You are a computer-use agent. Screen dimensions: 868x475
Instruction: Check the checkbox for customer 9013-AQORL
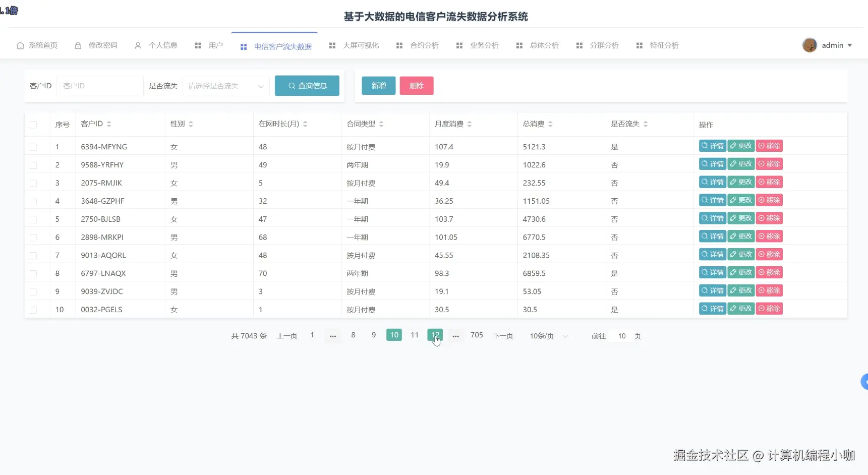point(33,255)
